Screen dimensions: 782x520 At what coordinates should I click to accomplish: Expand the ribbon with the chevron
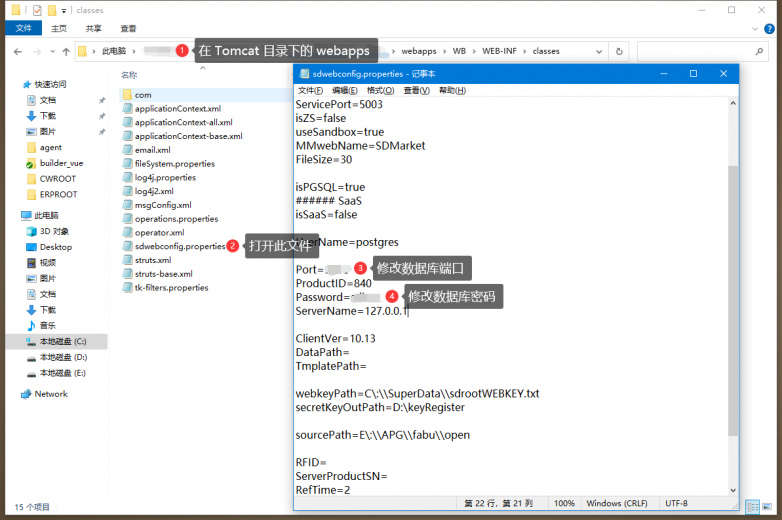tap(757, 29)
